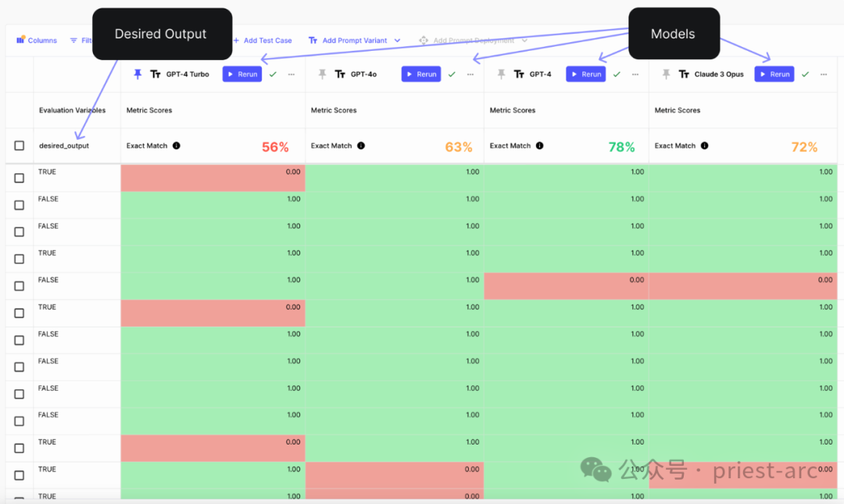The image size is (844, 504).
Task: Pin the GPT-4o column
Action: tap(322, 74)
